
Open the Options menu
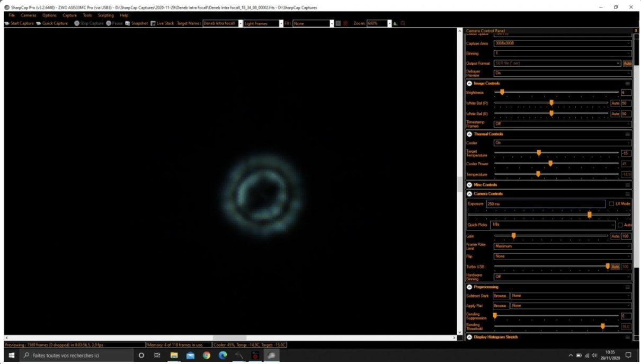coord(49,15)
